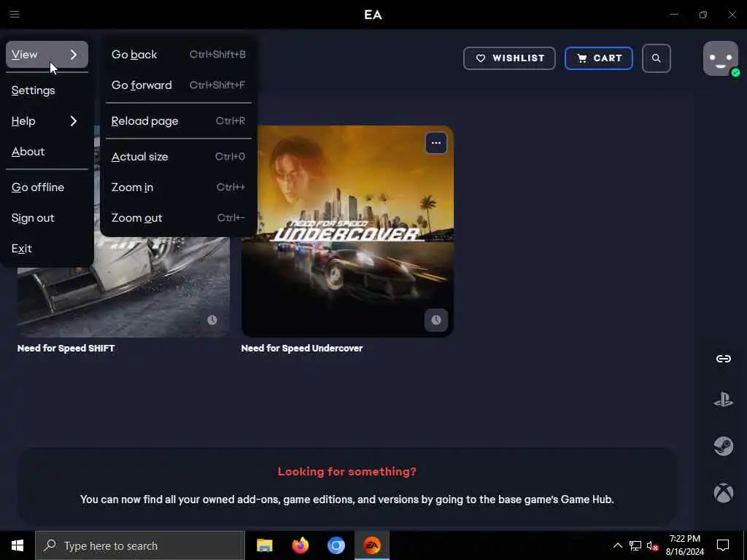Open the PlayStation platform icon

[x=723, y=399]
